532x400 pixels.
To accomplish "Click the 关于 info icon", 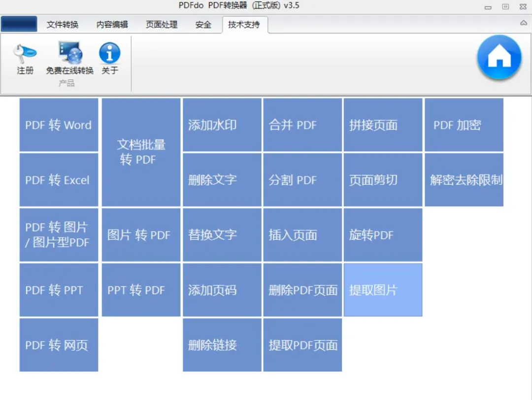I will click(109, 53).
